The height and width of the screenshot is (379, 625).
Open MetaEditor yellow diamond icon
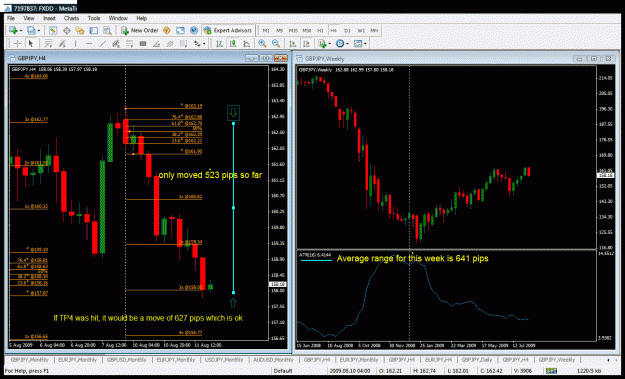click(167, 30)
